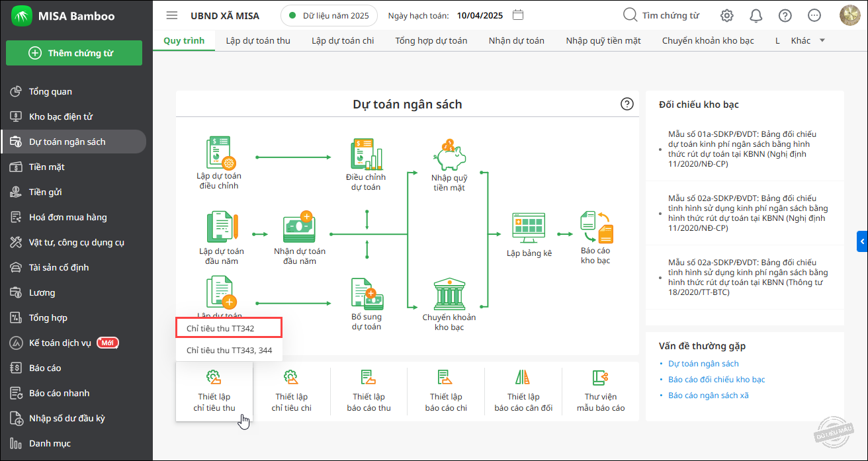This screenshot has width=868, height=461.
Task: Click the Điều chỉnh dự toán icon
Action: click(366, 155)
